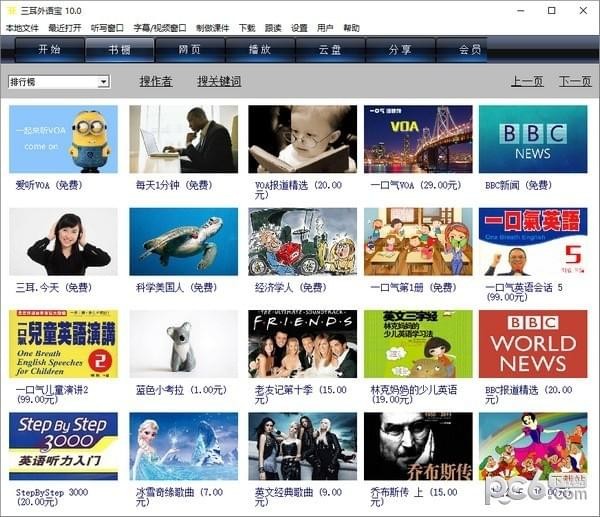Open the 帮助 menu
The width and height of the screenshot is (600, 517).
[x=351, y=28]
